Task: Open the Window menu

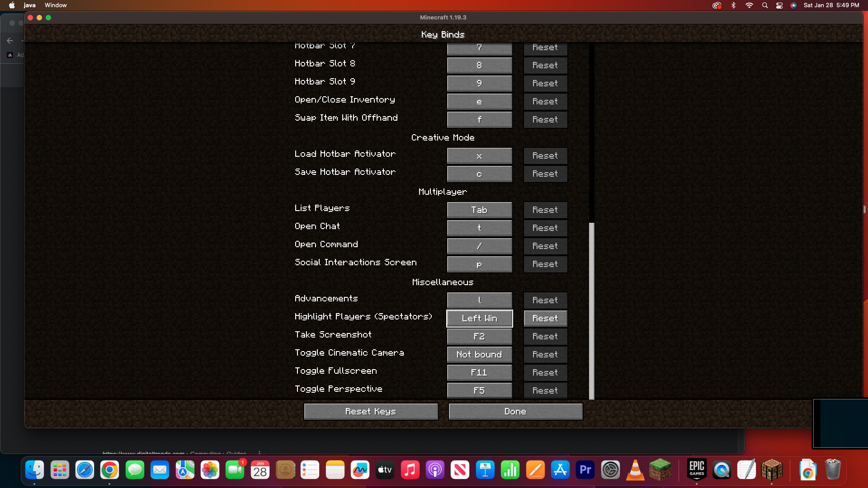Action: click(56, 5)
